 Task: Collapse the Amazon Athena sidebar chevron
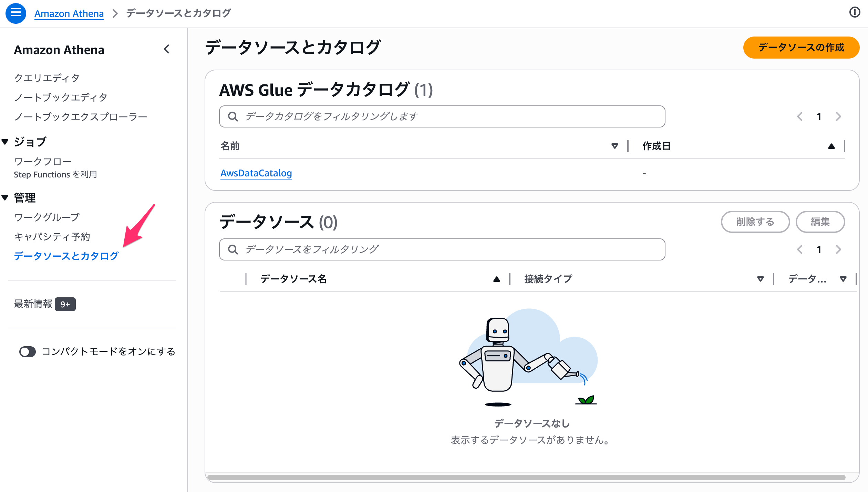(167, 49)
